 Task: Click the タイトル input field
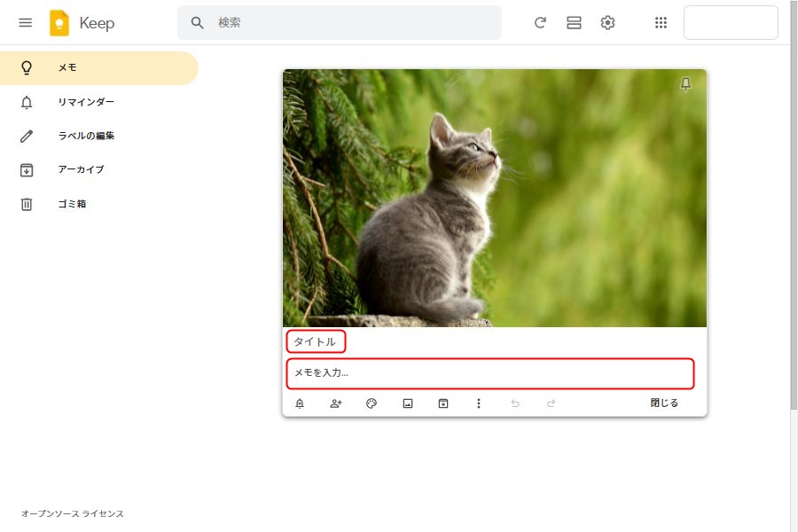(x=316, y=341)
